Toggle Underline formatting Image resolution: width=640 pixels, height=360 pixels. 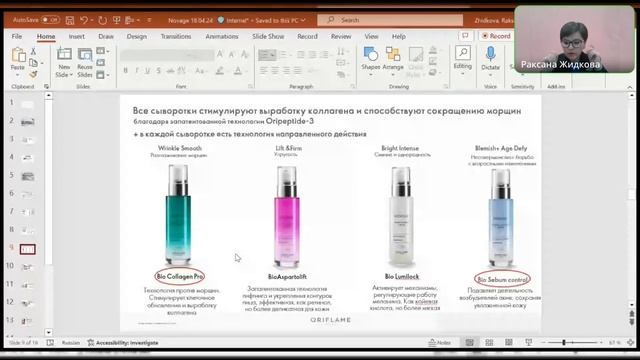pyautogui.click(x=147, y=71)
